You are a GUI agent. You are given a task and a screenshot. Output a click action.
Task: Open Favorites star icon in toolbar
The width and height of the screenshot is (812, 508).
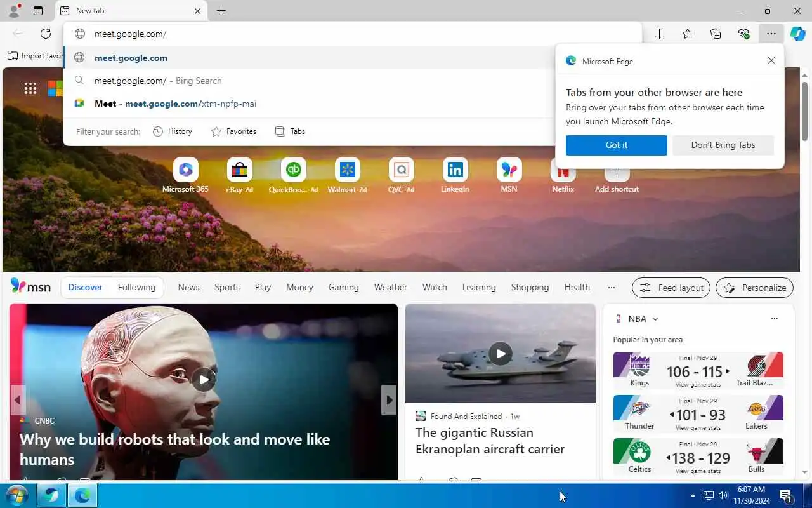pyautogui.click(x=688, y=34)
